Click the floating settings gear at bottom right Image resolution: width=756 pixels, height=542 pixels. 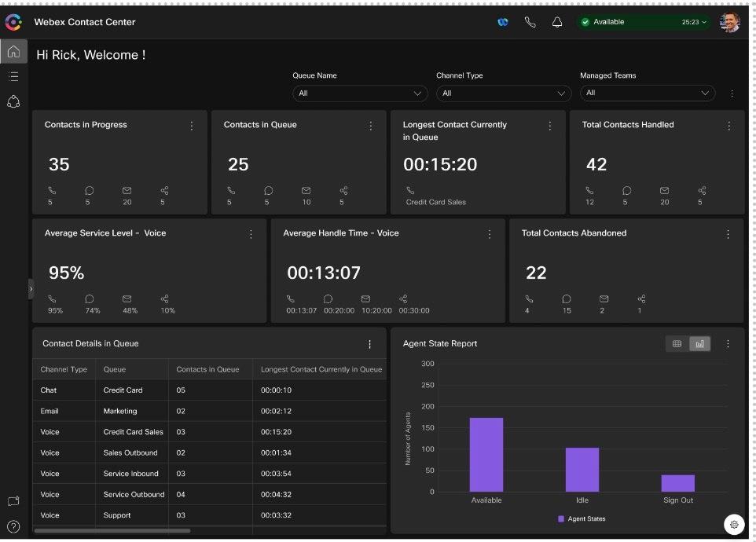click(734, 524)
